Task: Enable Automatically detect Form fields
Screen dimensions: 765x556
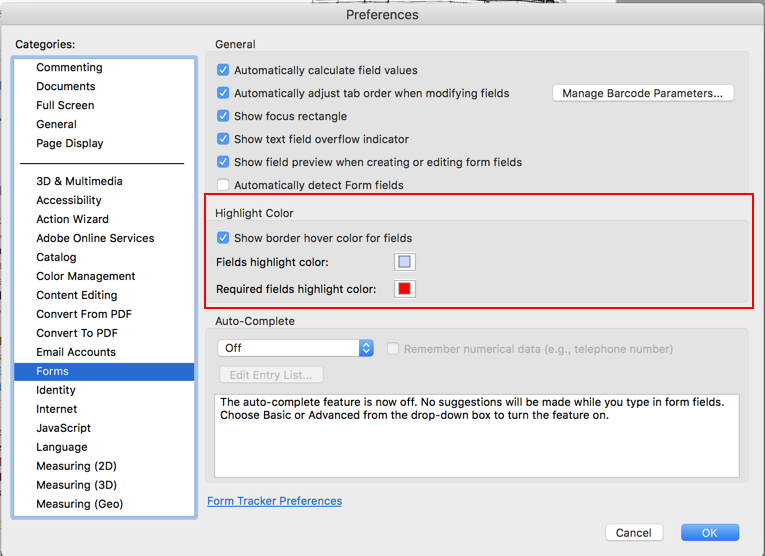Action: click(x=223, y=185)
